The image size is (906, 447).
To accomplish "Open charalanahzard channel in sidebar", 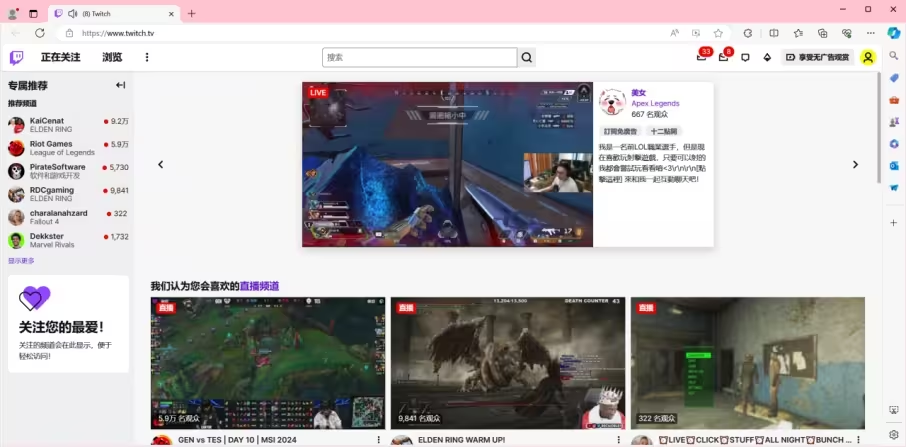I will [x=68, y=217].
